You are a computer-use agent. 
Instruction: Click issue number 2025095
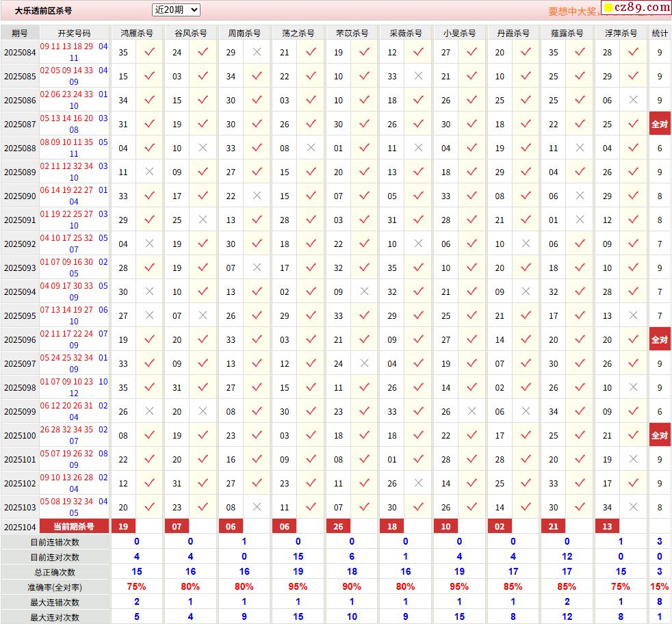20,316
